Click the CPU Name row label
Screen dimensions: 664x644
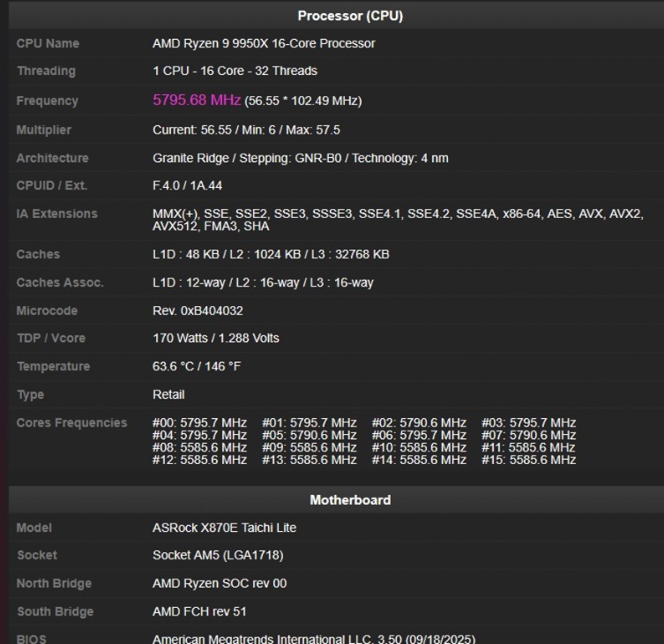[x=48, y=43]
